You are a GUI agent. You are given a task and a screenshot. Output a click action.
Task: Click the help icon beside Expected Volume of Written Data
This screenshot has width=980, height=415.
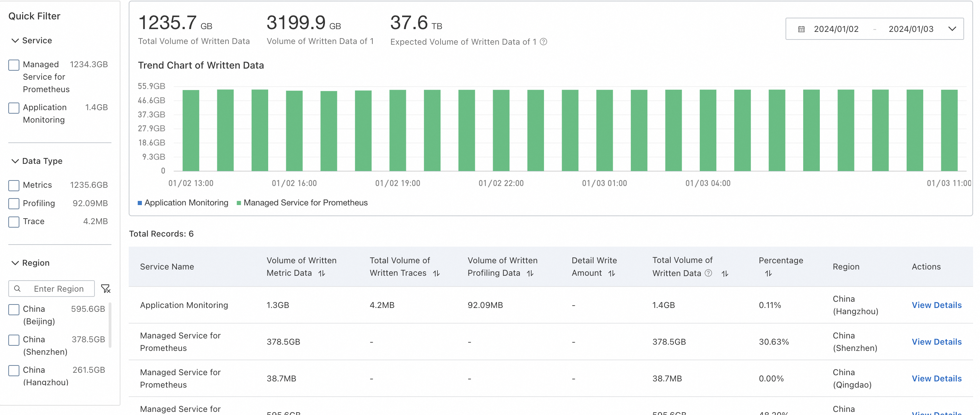coord(544,42)
